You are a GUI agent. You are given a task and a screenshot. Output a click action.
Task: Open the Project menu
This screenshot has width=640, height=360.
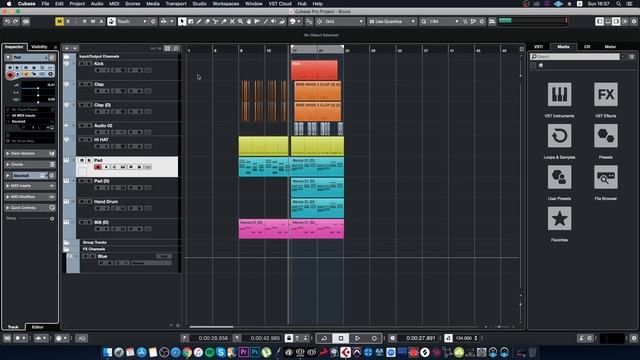[77, 4]
